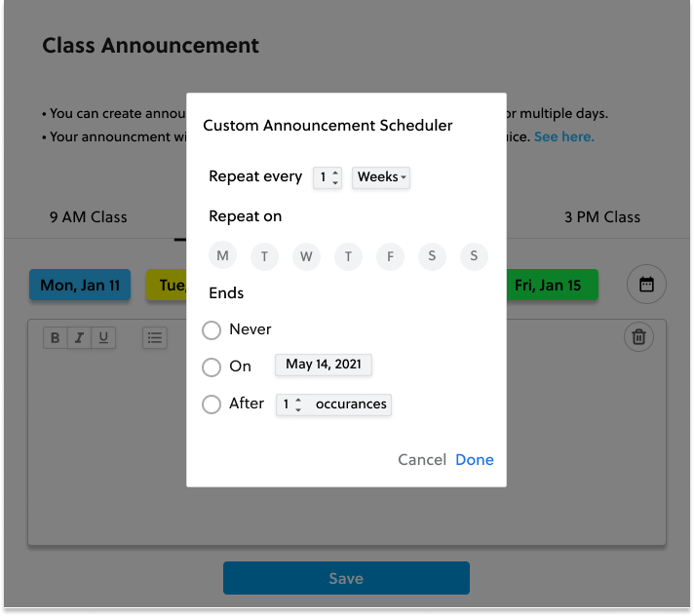Switch to the 9 AM Class tab
The width and height of the screenshot is (694, 616).
(88, 217)
